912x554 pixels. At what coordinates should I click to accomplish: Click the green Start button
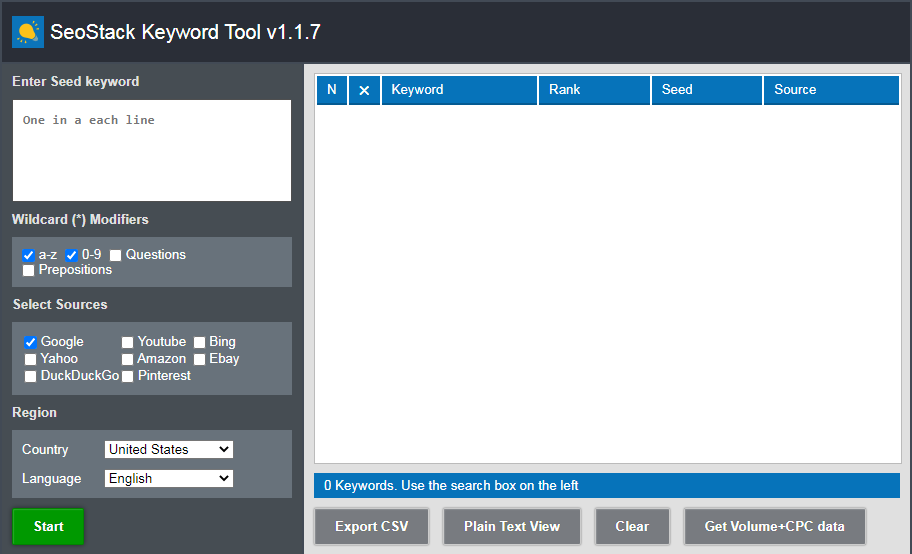tap(48, 527)
